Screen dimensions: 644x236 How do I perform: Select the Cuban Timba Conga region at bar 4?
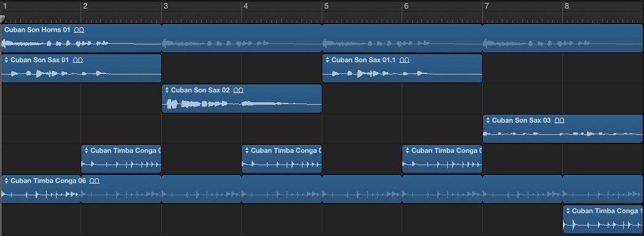[282, 159]
